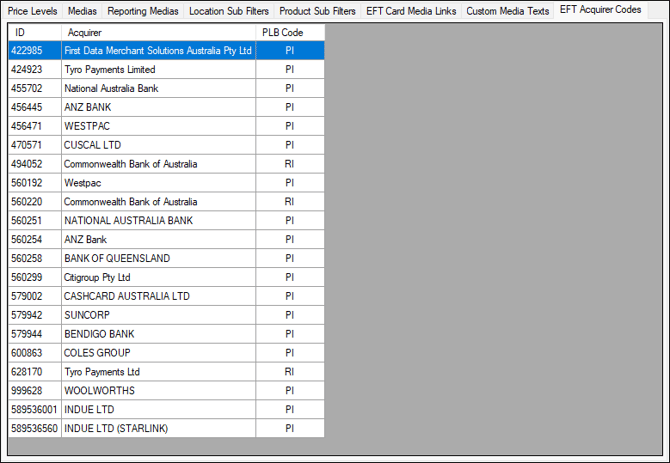The width and height of the screenshot is (670, 463).
Task: Click ID cell 579944
Action: point(35,334)
